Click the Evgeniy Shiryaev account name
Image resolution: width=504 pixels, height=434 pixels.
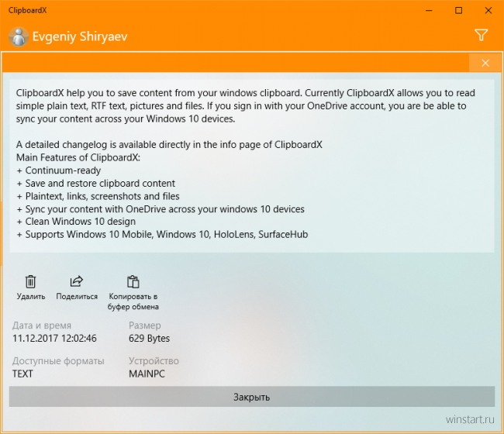[80, 36]
